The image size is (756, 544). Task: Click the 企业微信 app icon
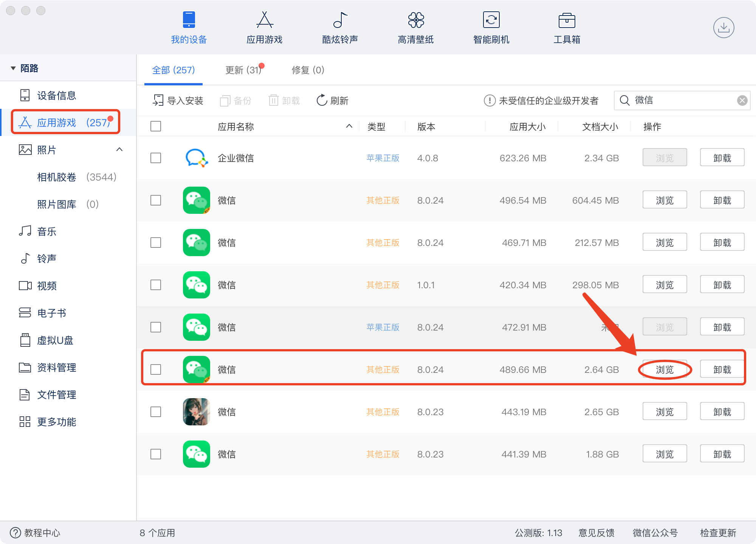[197, 158]
